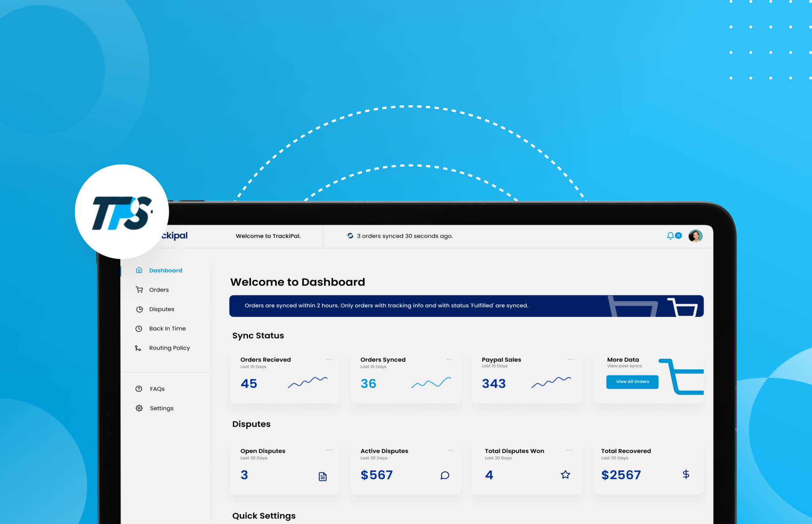Open Orders in the sidebar
Screen dimensions: 812x524
coord(159,290)
